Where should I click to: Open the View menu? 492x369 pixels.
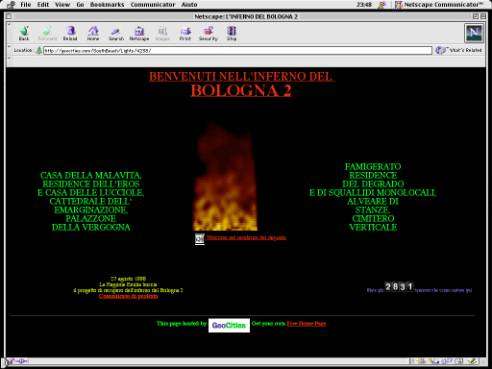(x=62, y=5)
